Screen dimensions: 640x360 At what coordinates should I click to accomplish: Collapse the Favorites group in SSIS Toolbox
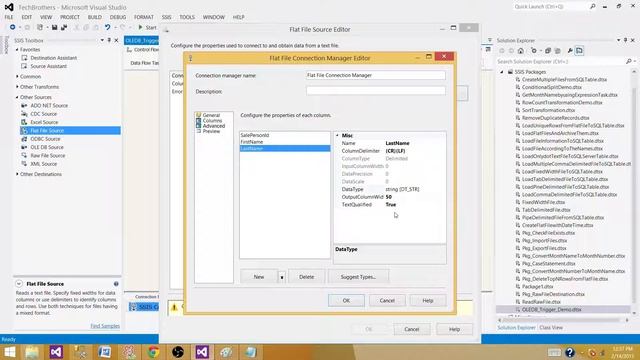click(x=17, y=49)
